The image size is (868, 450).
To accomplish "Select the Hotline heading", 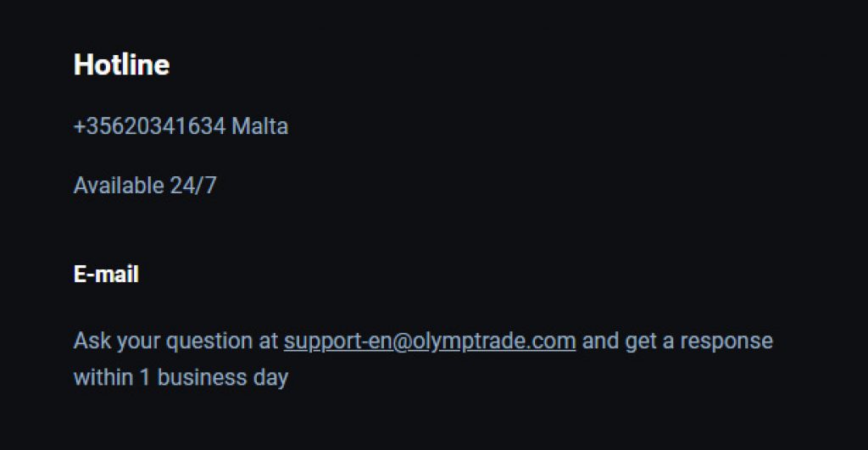I will pyautogui.click(x=122, y=64).
